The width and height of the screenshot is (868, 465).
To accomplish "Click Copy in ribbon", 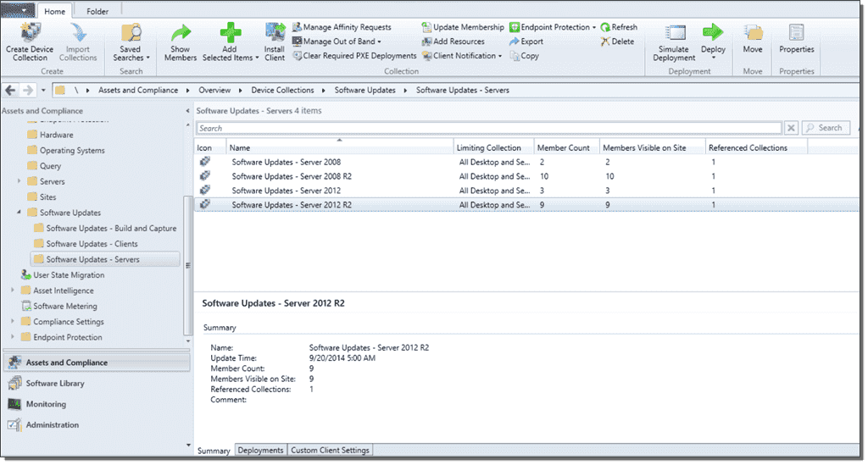I will 524,56.
